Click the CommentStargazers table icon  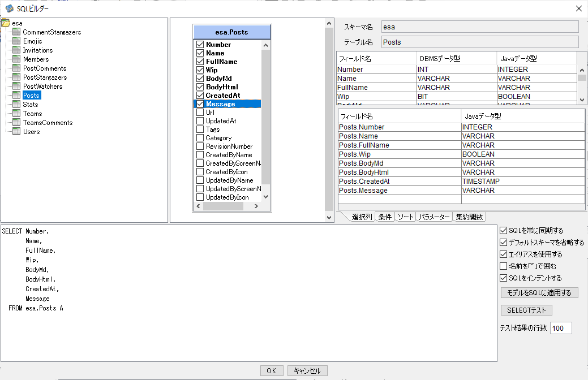16,32
